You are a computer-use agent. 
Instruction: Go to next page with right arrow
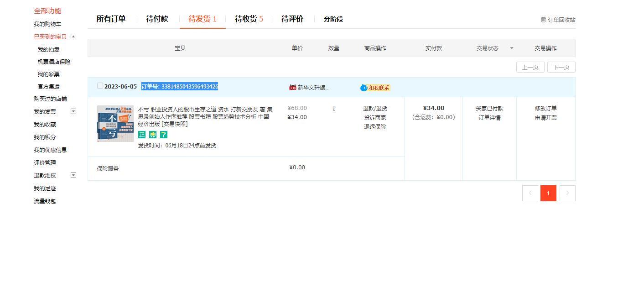tap(567, 193)
